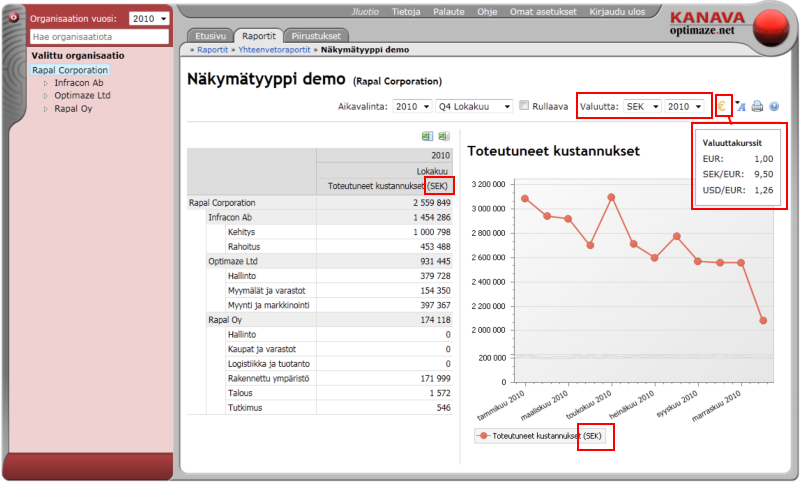
Task: Expand the Optimaze Ltd tree node
Action: (x=45, y=96)
